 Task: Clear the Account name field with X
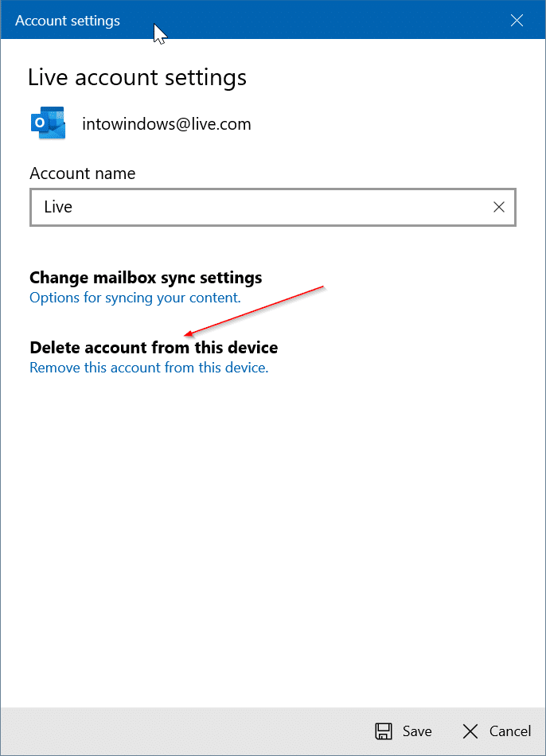499,207
